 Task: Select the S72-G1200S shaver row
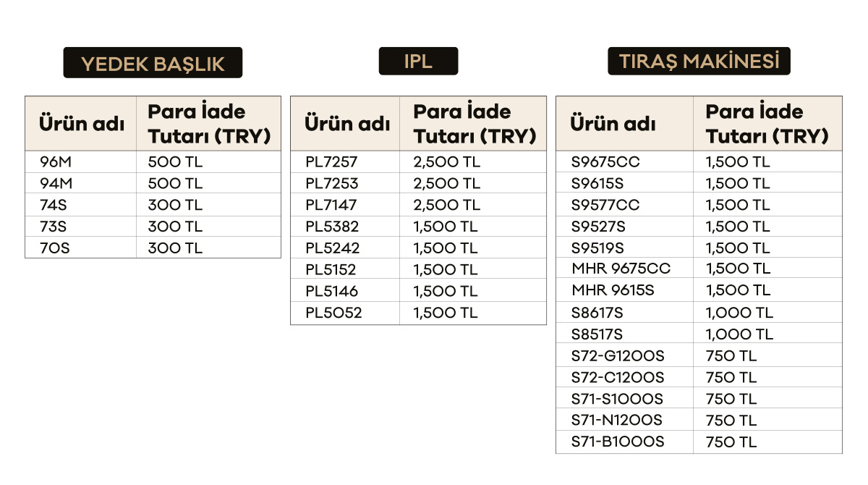618,356
